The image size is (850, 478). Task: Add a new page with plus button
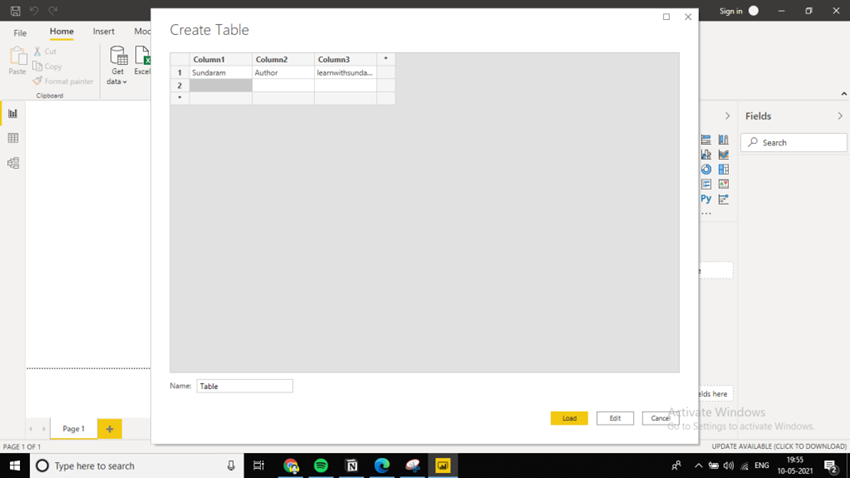click(110, 429)
